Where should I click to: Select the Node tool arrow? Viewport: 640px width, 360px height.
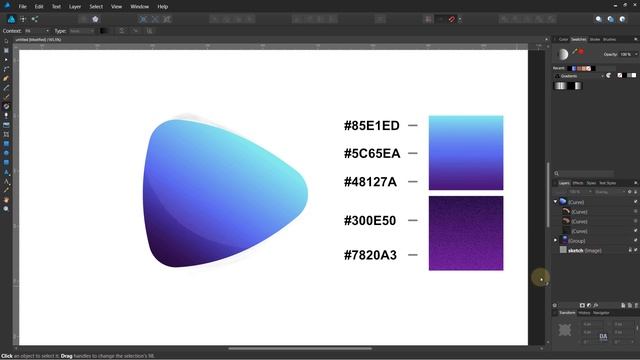coord(6,60)
